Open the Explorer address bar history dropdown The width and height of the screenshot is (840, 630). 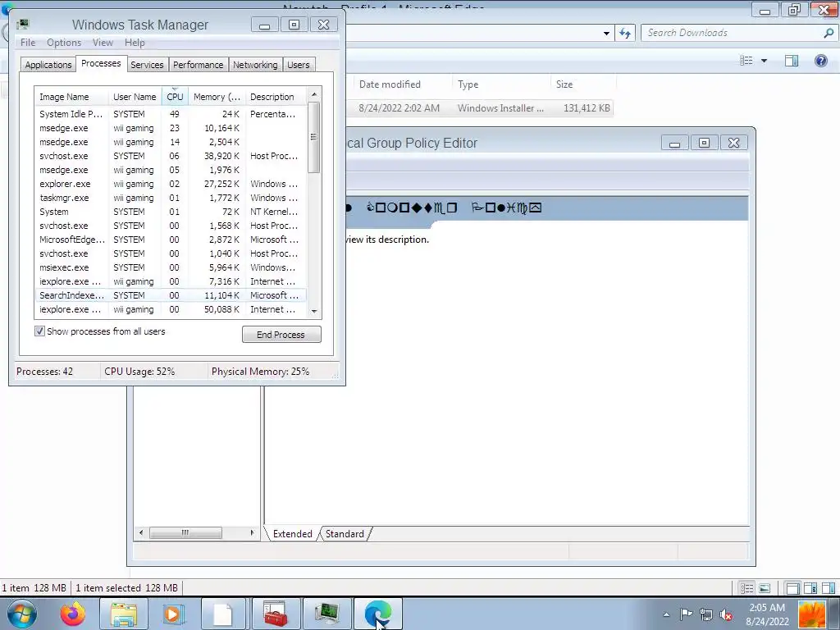[606, 33]
